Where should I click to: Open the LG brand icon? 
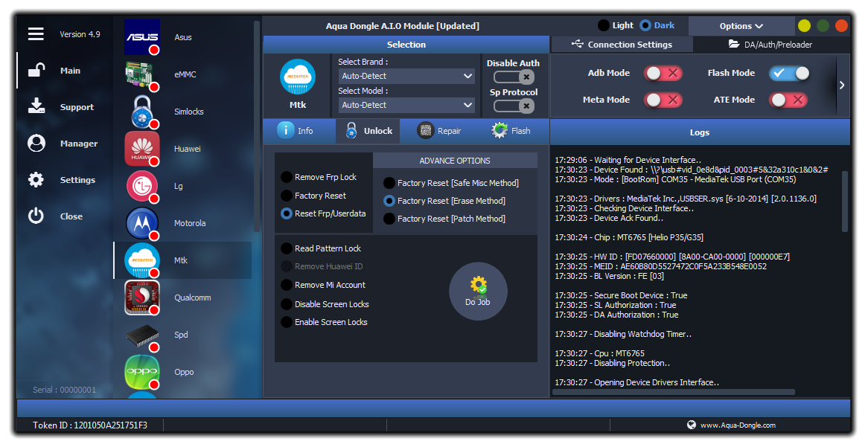coord(142,186)
